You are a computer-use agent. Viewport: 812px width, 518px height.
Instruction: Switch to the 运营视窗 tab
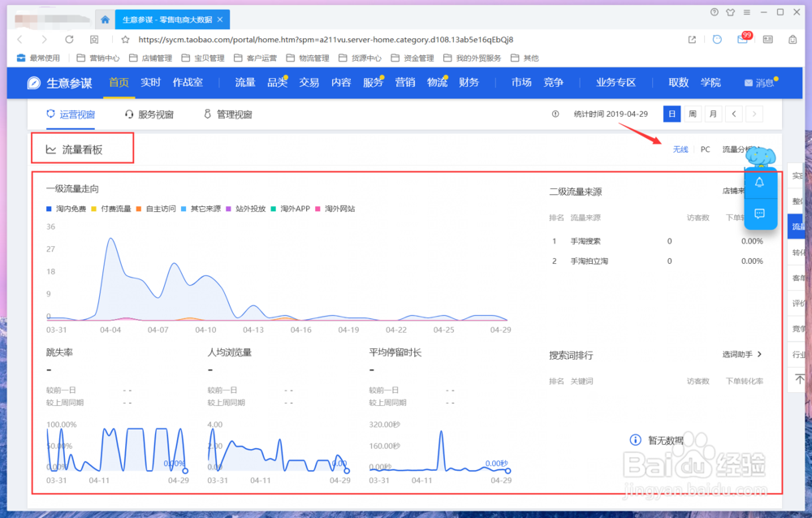(71, 114)
